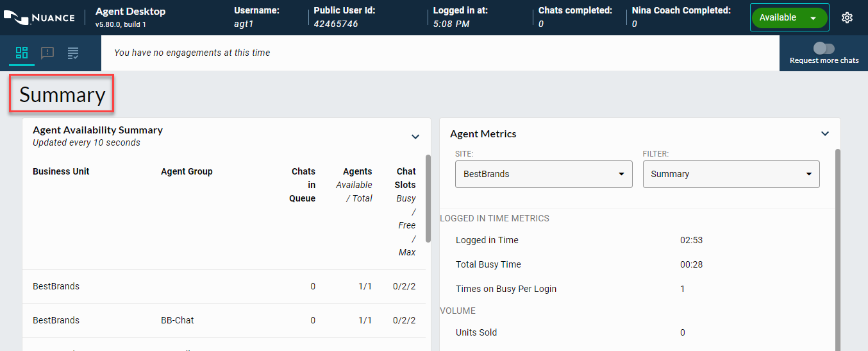Click the Total Busy Time metric row
The width and height of the screenshot is (868, 351).
click(x=488, y=264)
